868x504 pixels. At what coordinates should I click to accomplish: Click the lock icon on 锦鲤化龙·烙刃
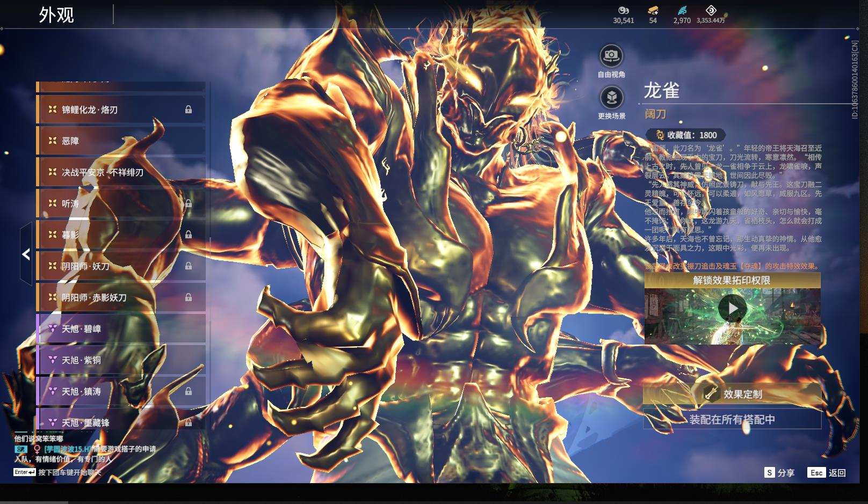(x=189, y=109)
